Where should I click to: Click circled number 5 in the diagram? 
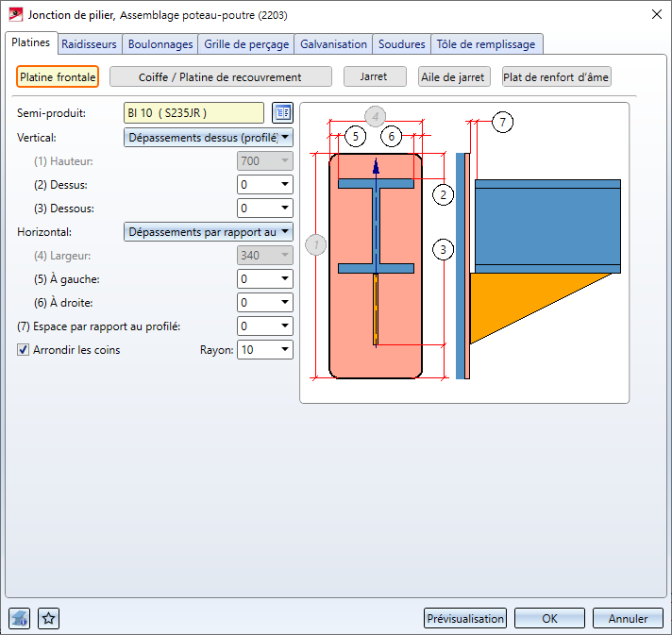354,137
